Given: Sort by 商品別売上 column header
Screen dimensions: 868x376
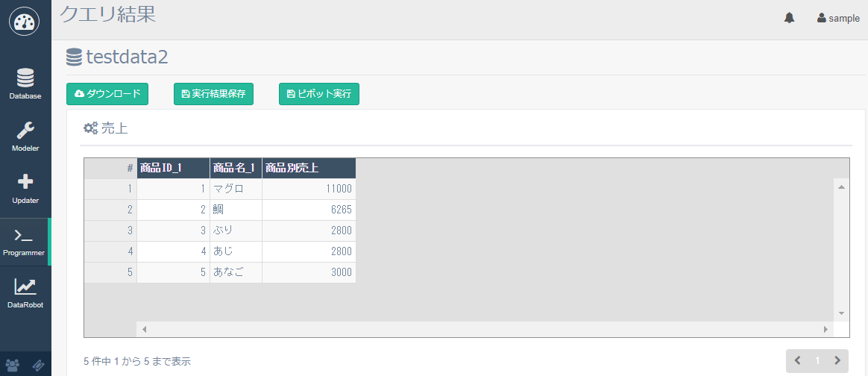Looking at the screenshot, I should (x=309, y=168).
